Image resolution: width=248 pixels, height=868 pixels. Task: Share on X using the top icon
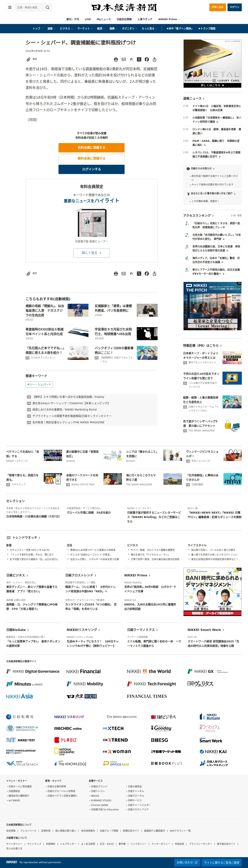[139, 59]
